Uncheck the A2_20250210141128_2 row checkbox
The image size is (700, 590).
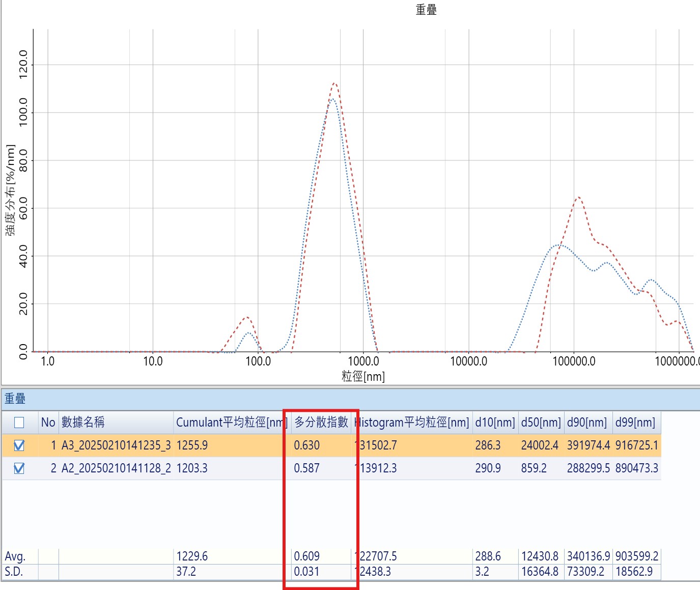point(19,468)
